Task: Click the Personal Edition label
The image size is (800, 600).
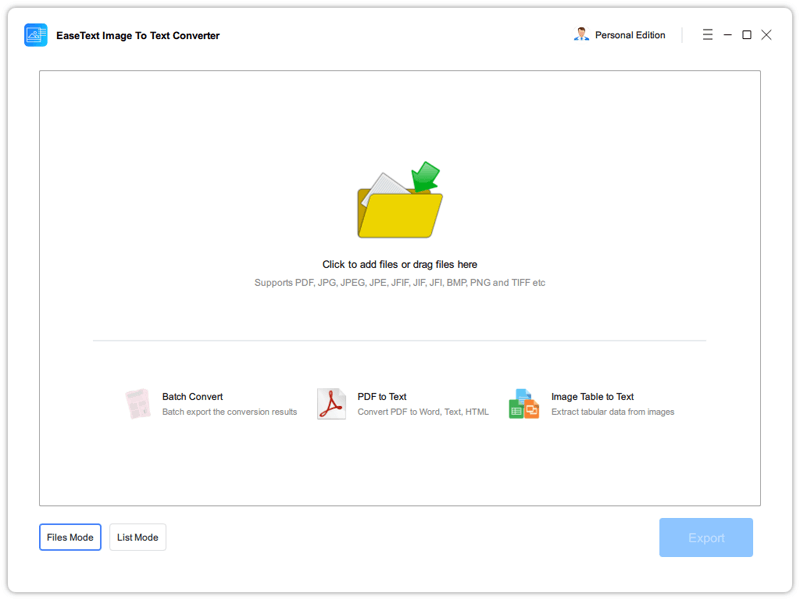Action: coord(630,35)
